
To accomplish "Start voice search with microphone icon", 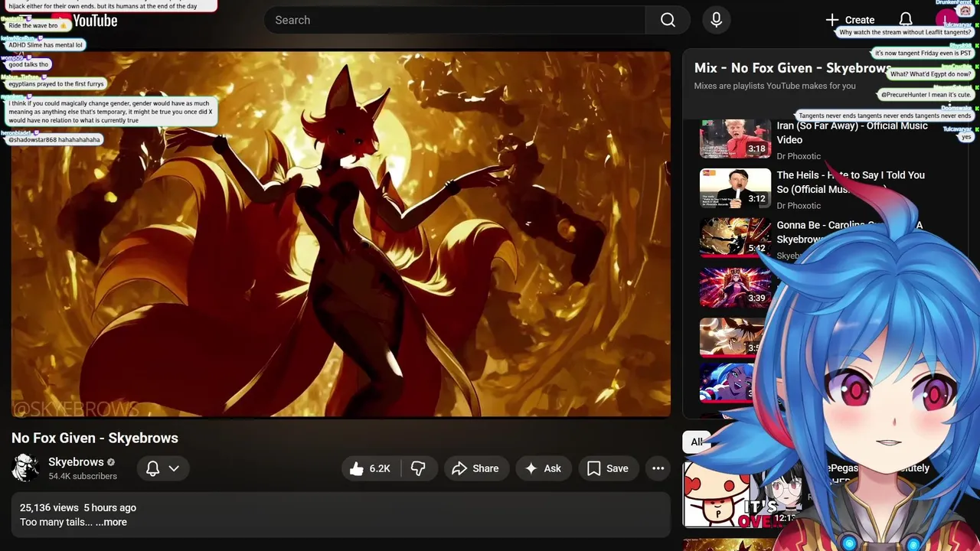I will pos(716,20).
